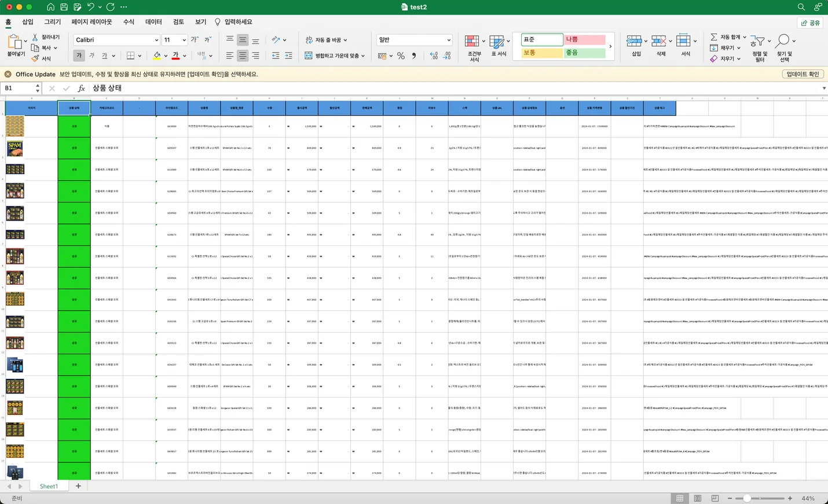828x504 pixels.
Task: Click the percent style icon
Action: coord(401,56)
